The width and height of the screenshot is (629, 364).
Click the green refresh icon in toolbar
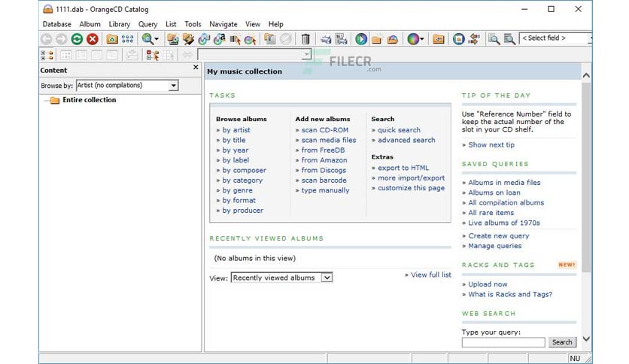click(77, 39)
